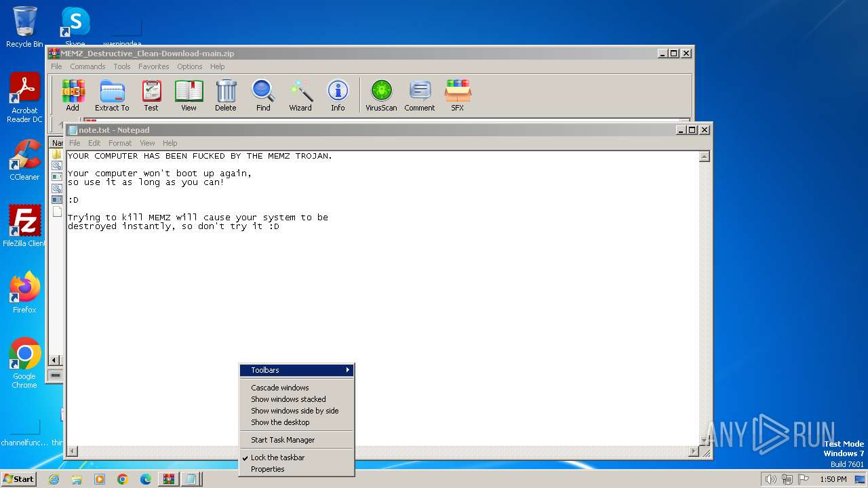Open the View tool in WinRAR
The width and height of the screenshot is (868, 488).
[189, 95]
